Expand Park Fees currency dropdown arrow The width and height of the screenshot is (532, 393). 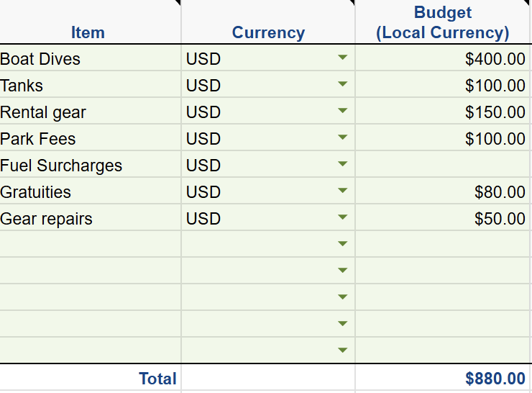click(x=342, y=138)
